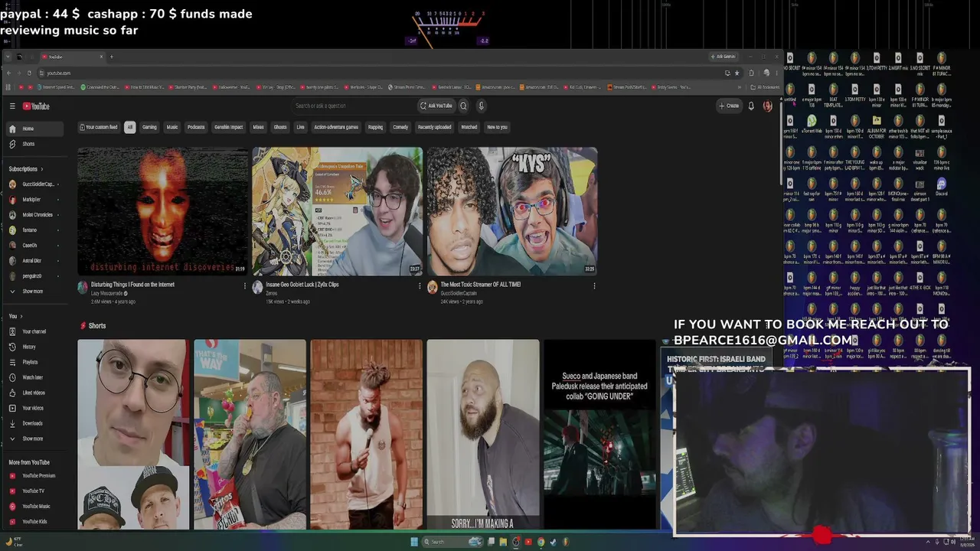The height and width of the screenshot is (551, 980).
Task: Open penguinz0 subscription channel
Action: click(x=35, y=276)
